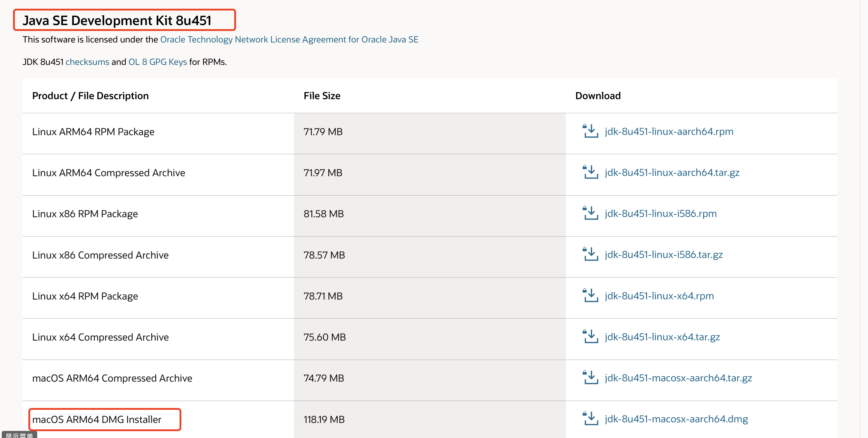
Task: Select macOS ARM64 Compressed Archive row text
Action: [112, 378]
